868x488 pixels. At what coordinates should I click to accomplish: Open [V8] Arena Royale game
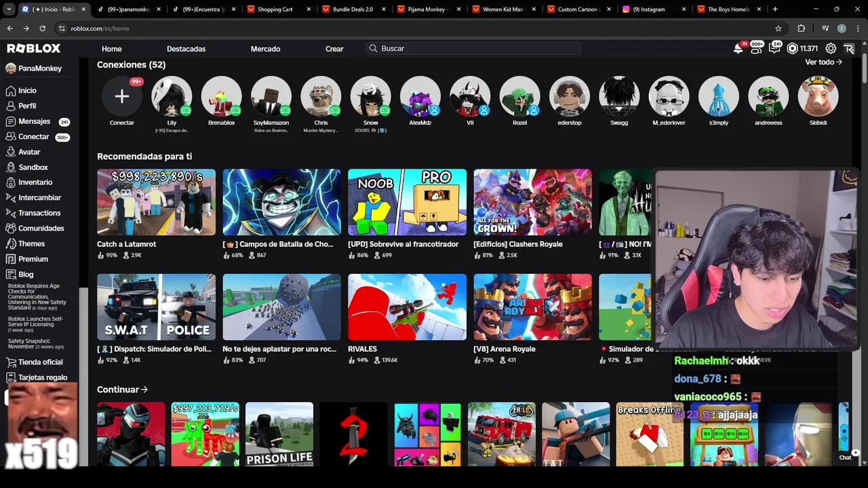[x=532, y=307]
